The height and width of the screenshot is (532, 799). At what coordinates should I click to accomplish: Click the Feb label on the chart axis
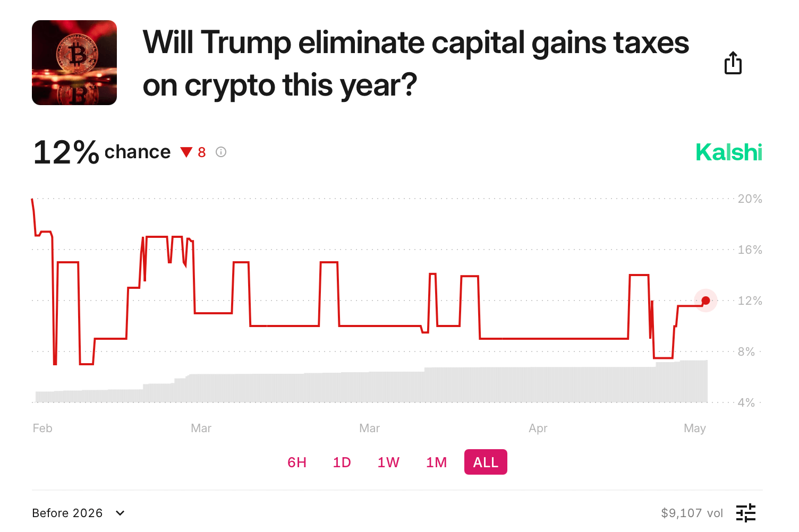click(x=42, y=428)
